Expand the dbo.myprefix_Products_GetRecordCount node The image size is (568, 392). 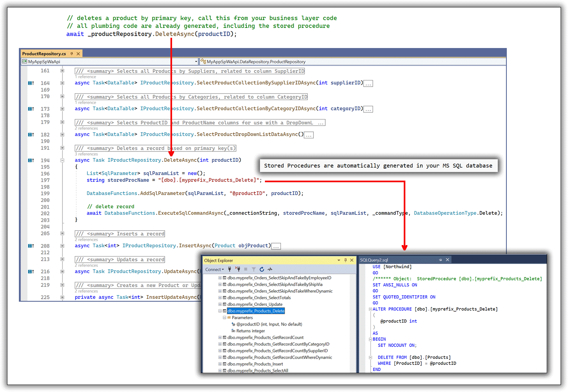tap(219, 337)
